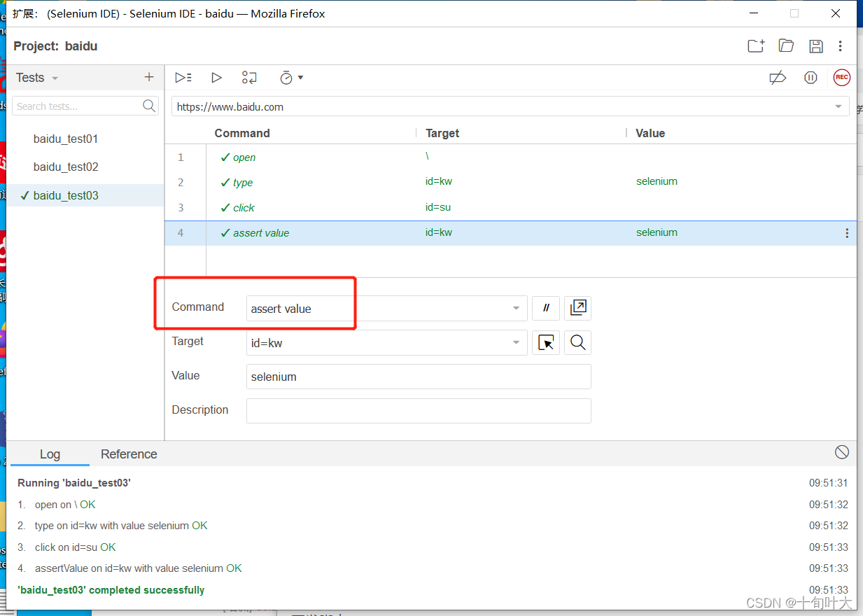863x616 pixels.
Task: Select the click command row
Action: coord(511,207)
